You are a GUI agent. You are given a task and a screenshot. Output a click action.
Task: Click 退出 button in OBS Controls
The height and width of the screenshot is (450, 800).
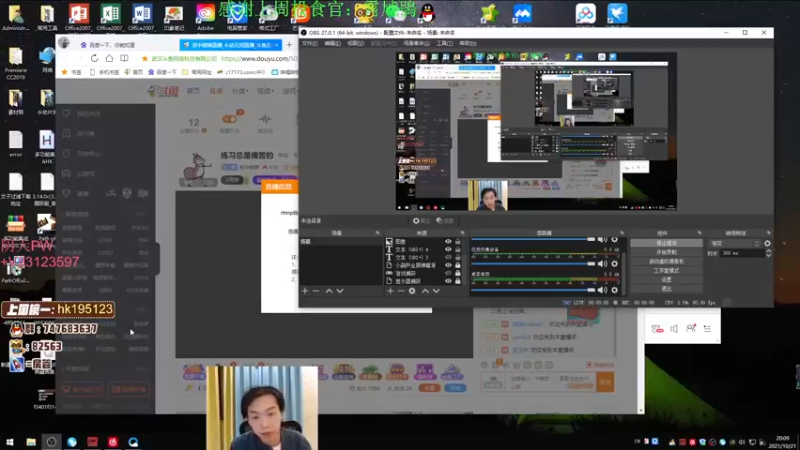point(666,288)
